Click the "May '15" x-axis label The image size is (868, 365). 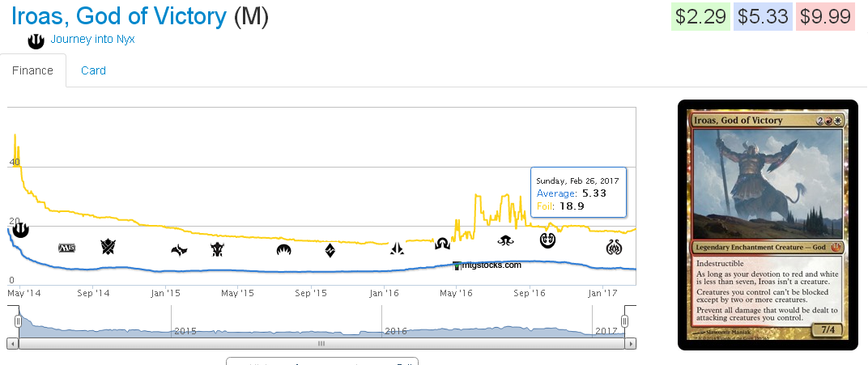click(x=237, y=292)
